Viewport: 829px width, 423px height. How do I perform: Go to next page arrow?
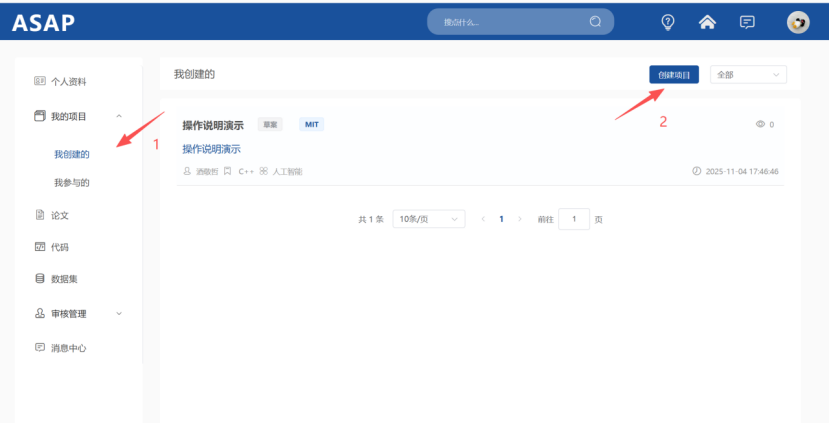tap(520, 219)
